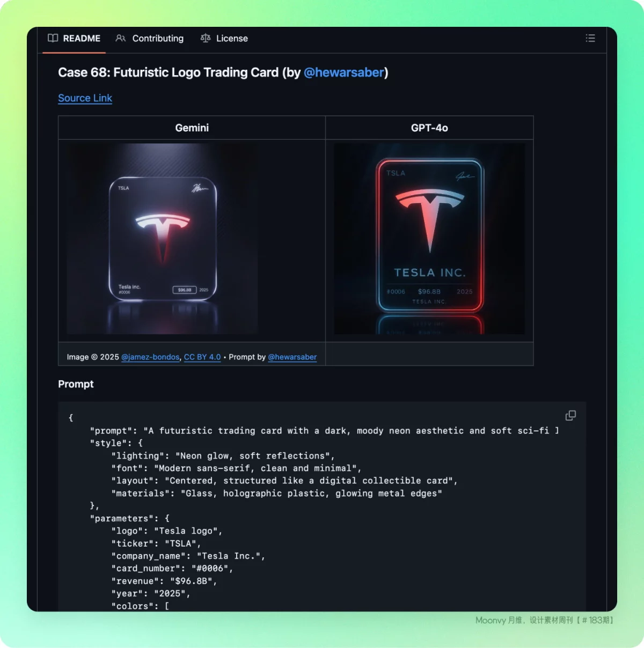View the GPT-4o Tesla card image
Image resolution: width=644 pixels, height=648 pixels.
[x=429, y=239]
